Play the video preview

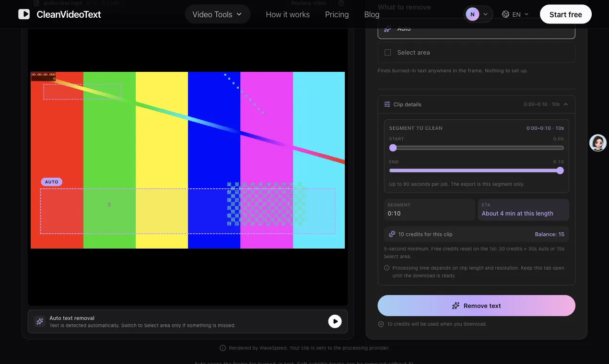335,321
